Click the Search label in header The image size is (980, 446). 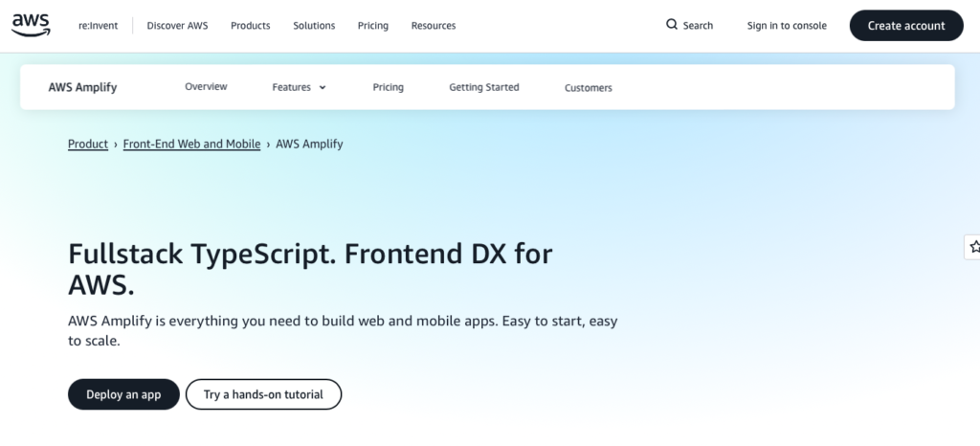[698, 26]
